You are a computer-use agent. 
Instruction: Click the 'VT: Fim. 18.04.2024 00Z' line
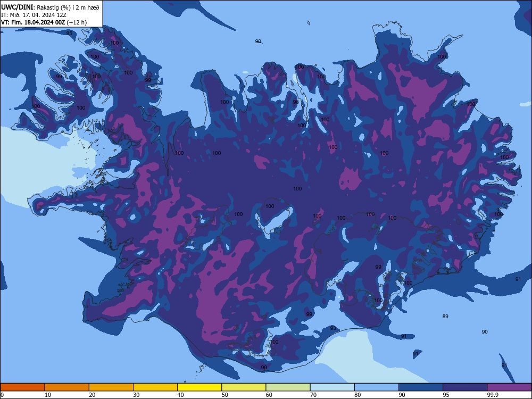(33, 22)
